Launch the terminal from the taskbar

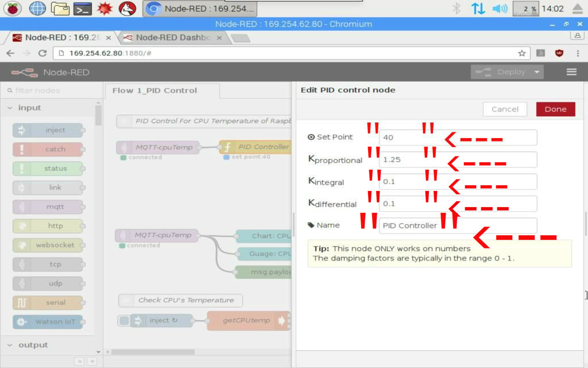pyautogui.click(x=83, y=9)
